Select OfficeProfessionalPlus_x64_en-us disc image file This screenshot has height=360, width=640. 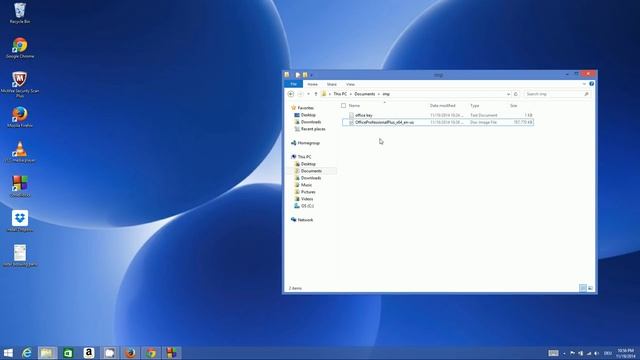438,122
